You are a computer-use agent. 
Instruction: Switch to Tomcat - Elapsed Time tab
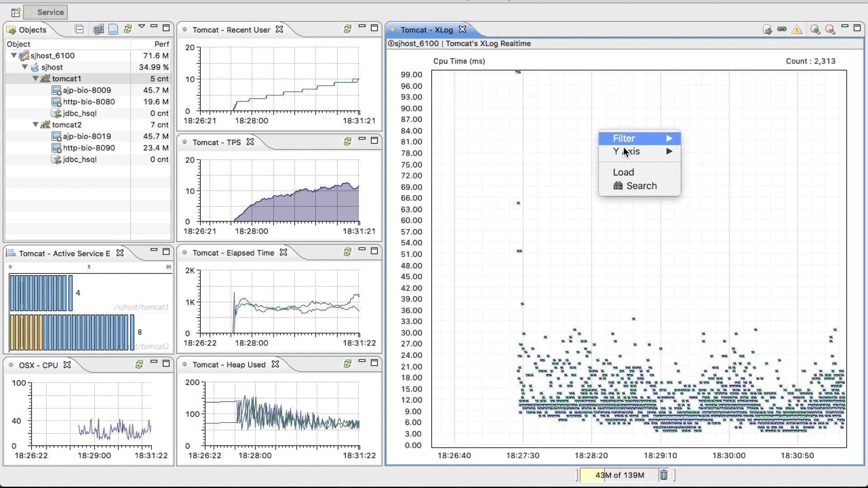click(x=233, y=253)
